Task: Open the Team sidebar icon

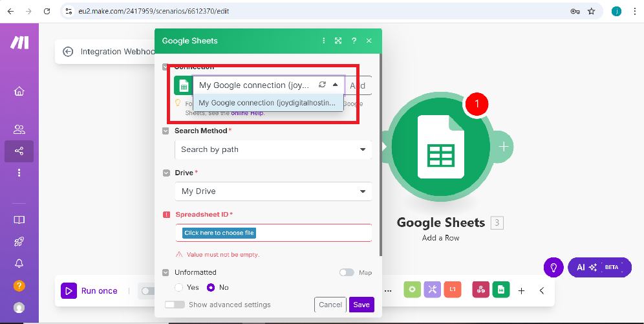Action: (19, 130)
